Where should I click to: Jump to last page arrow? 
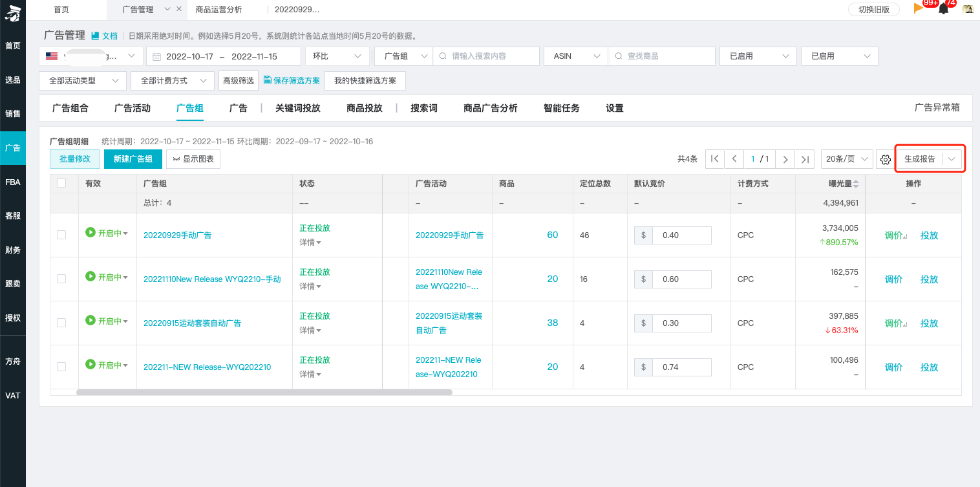tap(804, 159)
